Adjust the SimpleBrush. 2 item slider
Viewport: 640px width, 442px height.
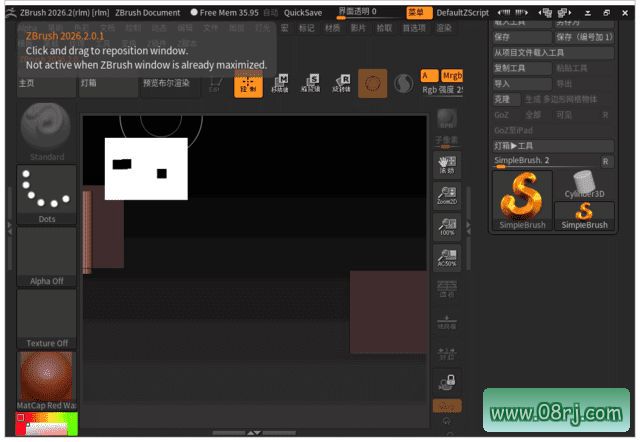(546, 161)
